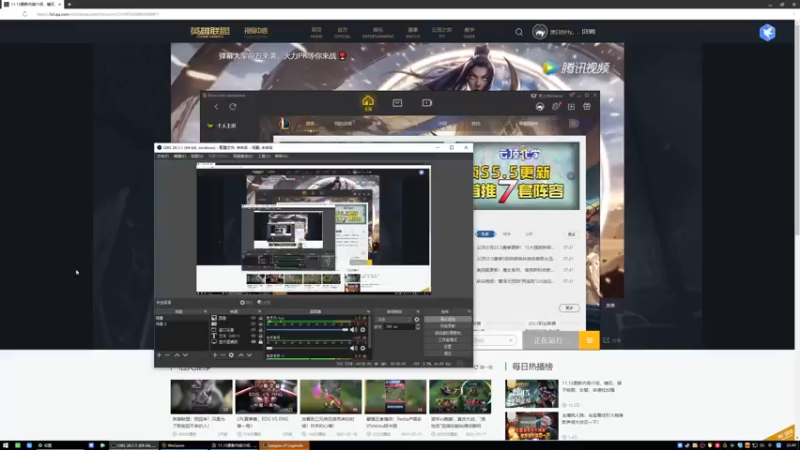This screenshot has height=450, width=800.
Task: Move scene up in OBS Scenes panel
Action: [x=177, y=355]
